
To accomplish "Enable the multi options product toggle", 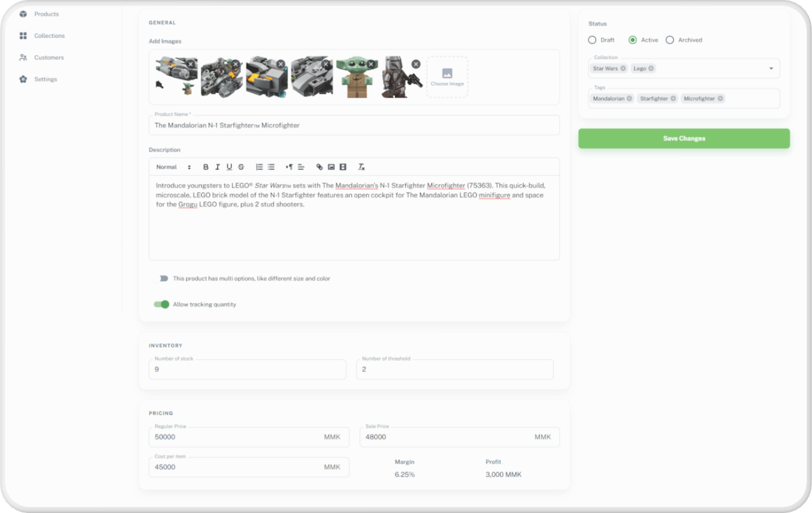I will pyautogui.click(x=162, y=278).
